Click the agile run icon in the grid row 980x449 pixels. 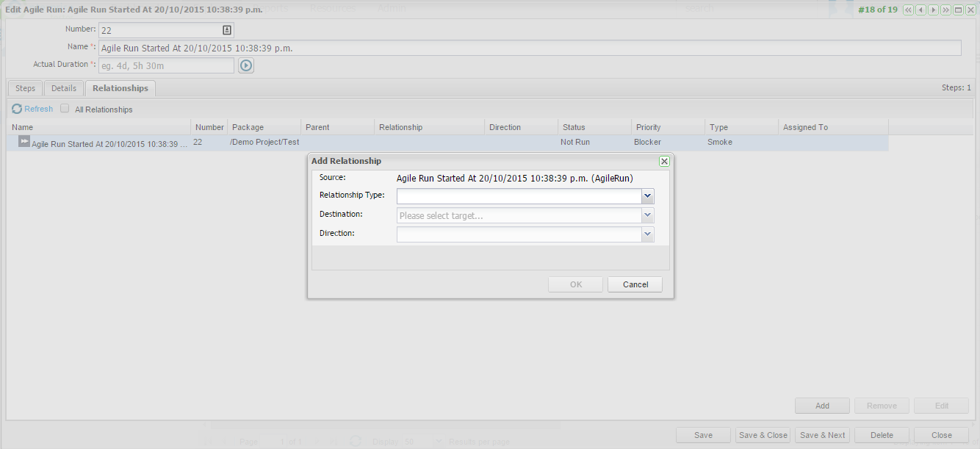pos(24,142)
